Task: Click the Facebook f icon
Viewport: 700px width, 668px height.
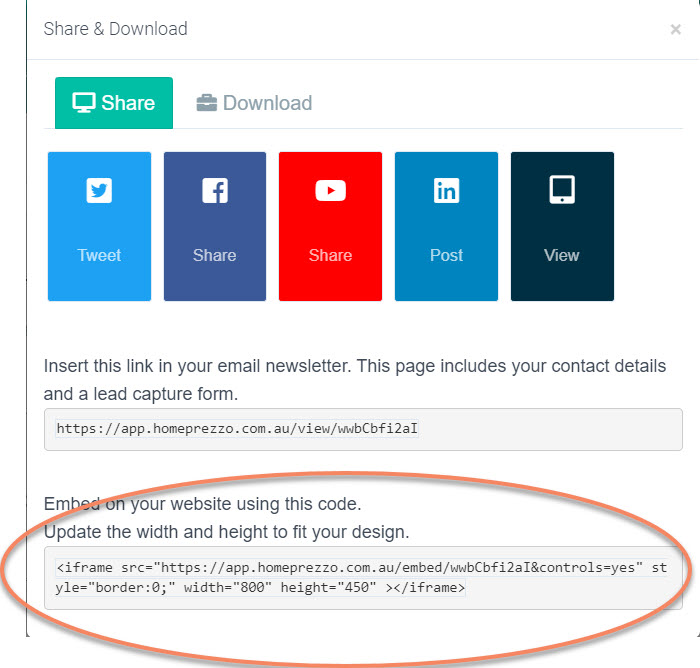Action: click(x=215, y=191)
